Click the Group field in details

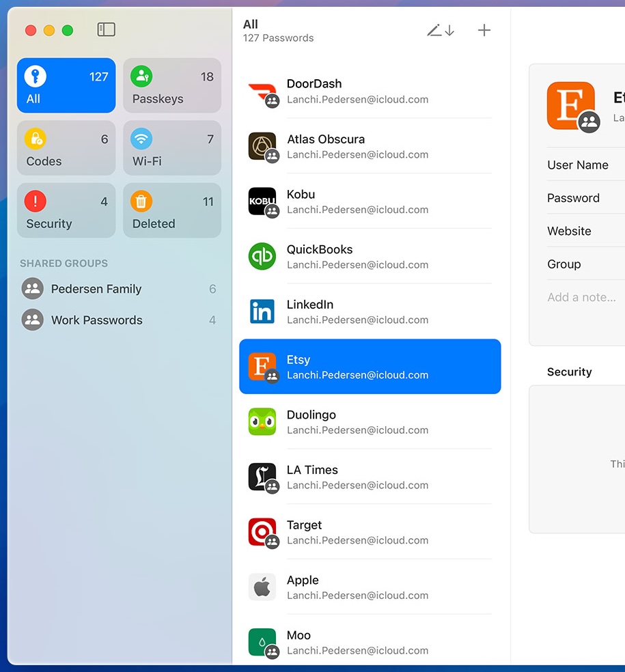point(585,264)
